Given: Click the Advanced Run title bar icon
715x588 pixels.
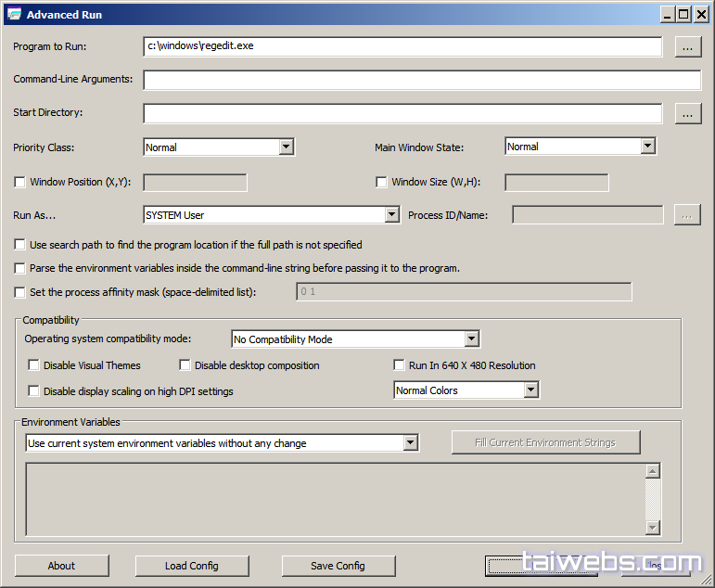Looking at the screenshot, I should point(13,14).
